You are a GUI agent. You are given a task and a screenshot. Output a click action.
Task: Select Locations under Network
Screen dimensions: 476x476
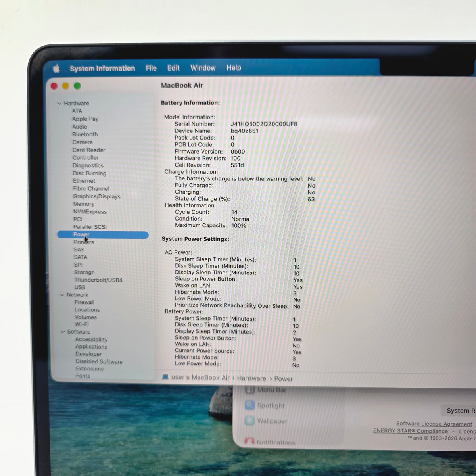87,310
